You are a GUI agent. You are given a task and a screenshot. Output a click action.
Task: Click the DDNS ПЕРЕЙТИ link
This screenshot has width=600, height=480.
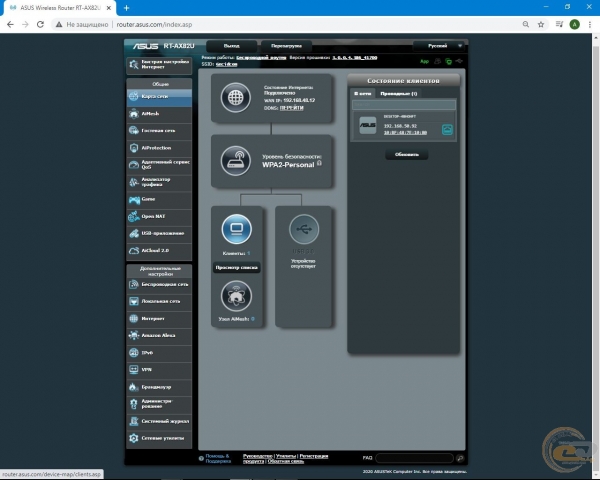(292, 108)
